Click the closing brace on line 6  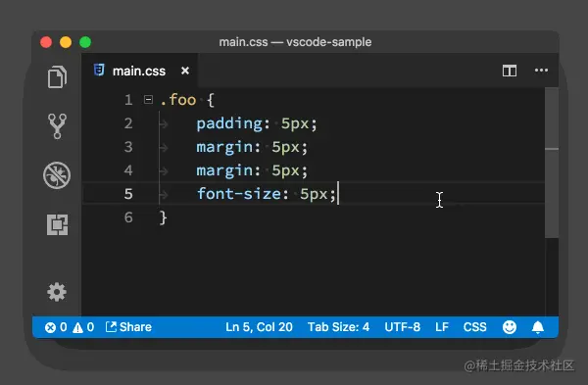[163, 217]
